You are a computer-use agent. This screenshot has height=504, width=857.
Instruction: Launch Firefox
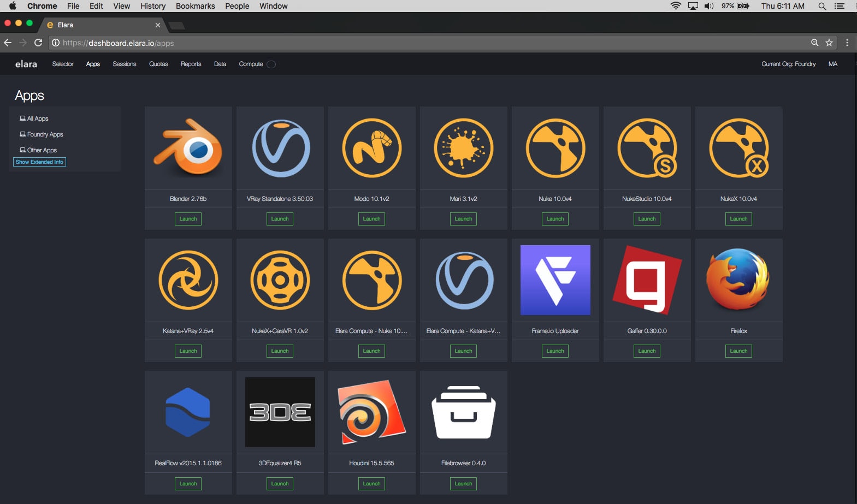click(739, 351)
